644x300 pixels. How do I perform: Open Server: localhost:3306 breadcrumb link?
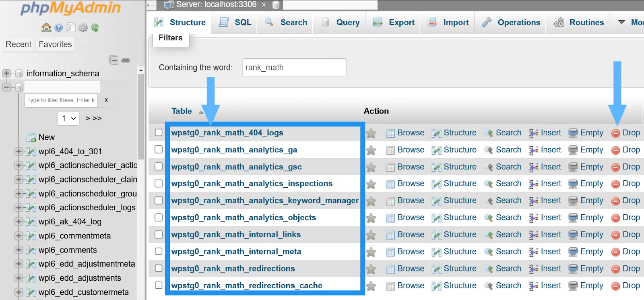[216, 5]
